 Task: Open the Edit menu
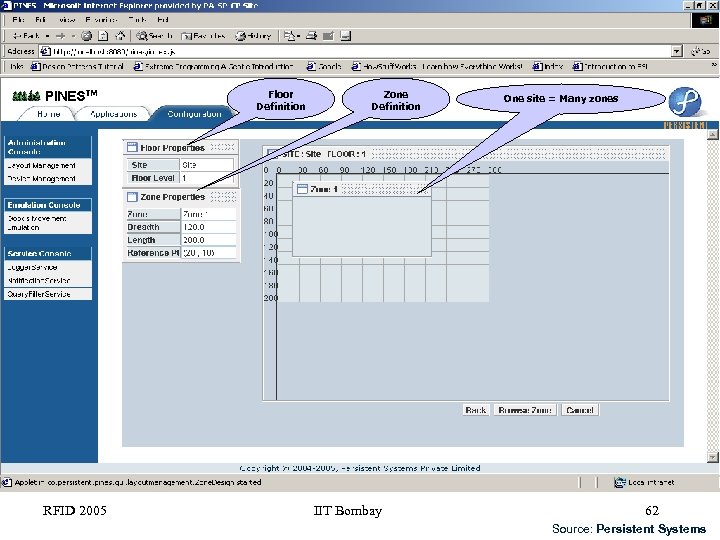(x=40, y=20)
